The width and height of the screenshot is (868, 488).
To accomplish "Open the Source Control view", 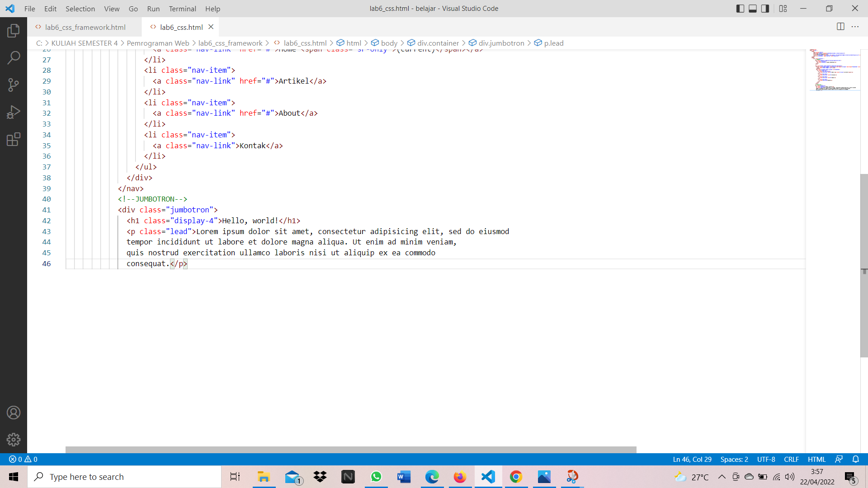I will point(13,85).
